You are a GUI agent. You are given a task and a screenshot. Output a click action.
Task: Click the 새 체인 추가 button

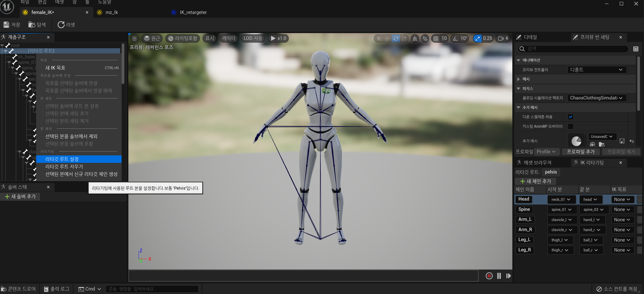coord(535,181)
